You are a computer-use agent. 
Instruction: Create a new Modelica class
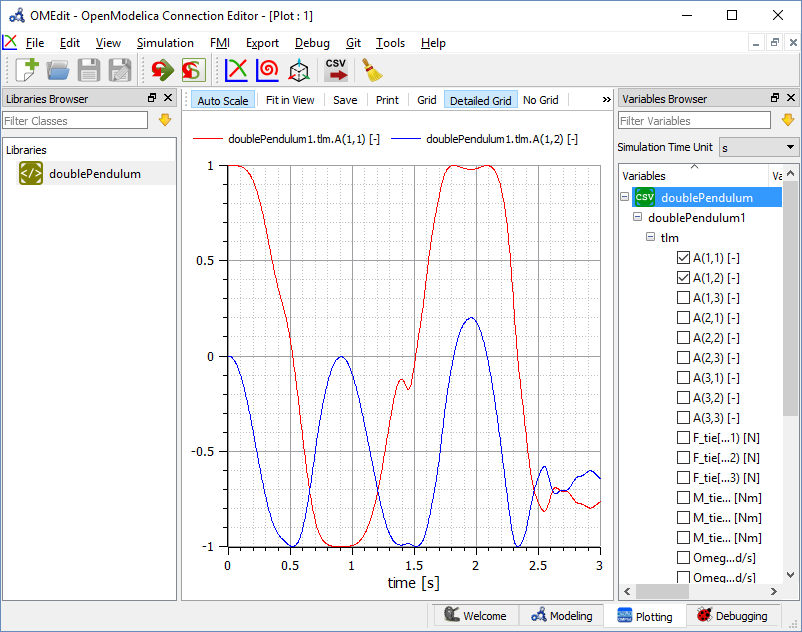point(25,70)
